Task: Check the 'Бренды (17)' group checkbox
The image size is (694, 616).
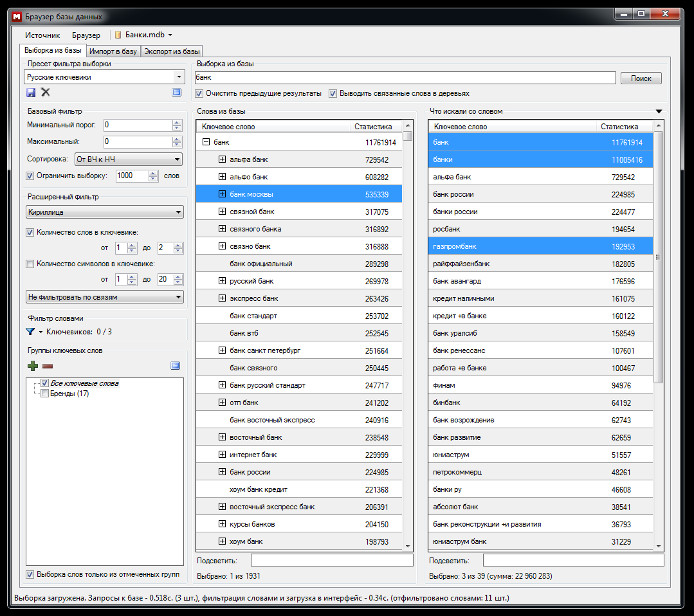Action: 44,394
